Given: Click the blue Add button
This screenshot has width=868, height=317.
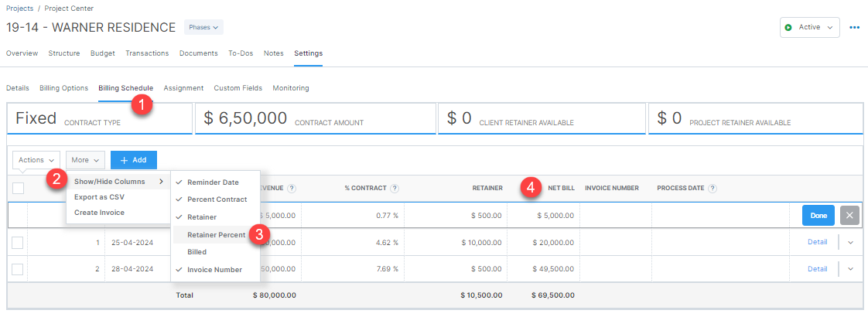Looking at the screenshot, I should point(133,160).
